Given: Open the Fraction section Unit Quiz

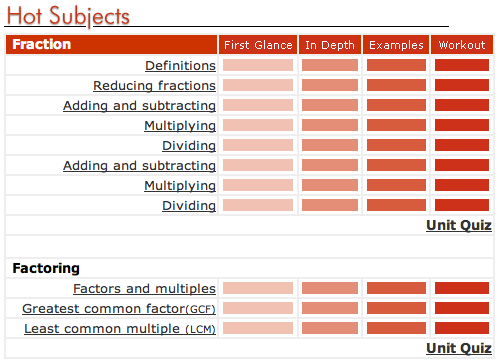Looking at the screenshot, I should [459, 225].
